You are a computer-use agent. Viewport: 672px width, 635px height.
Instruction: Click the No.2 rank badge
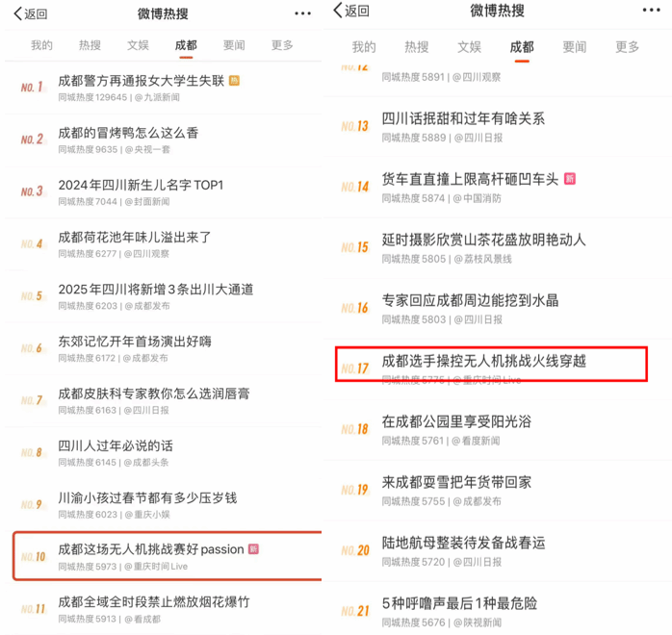32,140
